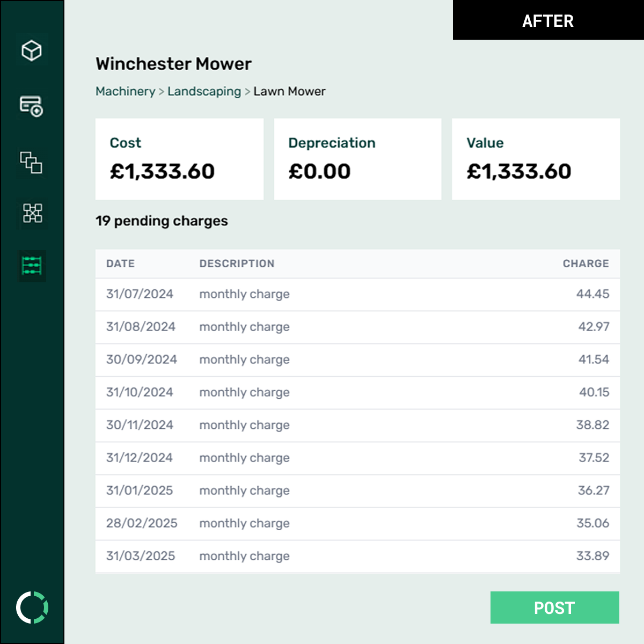Select the 30/09/2024 charge row
Screen dimensions: 644x644
point(357,360)
